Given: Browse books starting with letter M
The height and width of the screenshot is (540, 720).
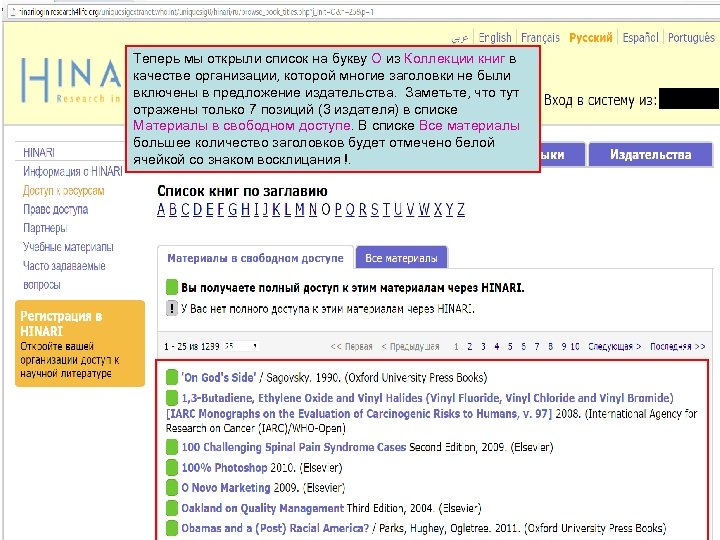Looking at the screenshot, I should pyautogui.click(x=299, y=209).
